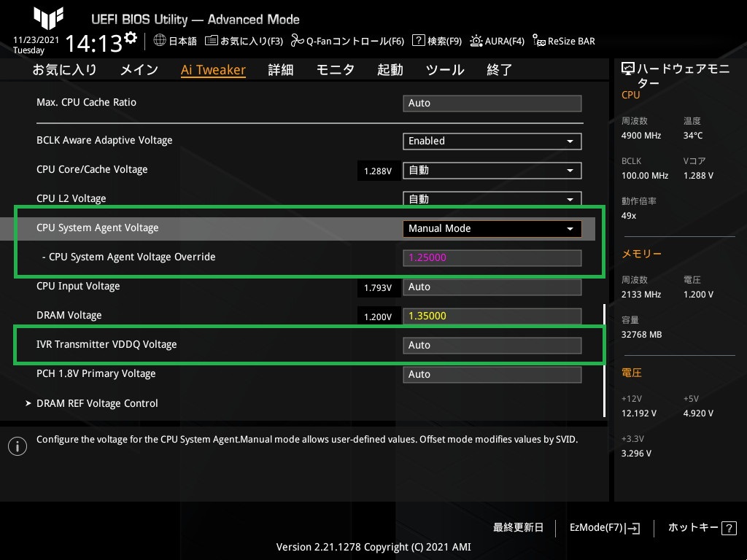747x560 pixels.
Task: Toggle ReSize BAR icon
Action: [x=539, y=41]
